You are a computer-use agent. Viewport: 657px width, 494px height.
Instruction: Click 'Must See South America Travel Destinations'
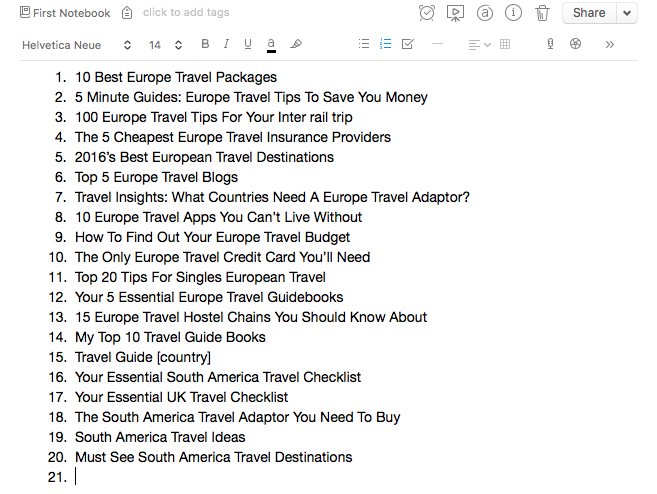coord(214,457)
